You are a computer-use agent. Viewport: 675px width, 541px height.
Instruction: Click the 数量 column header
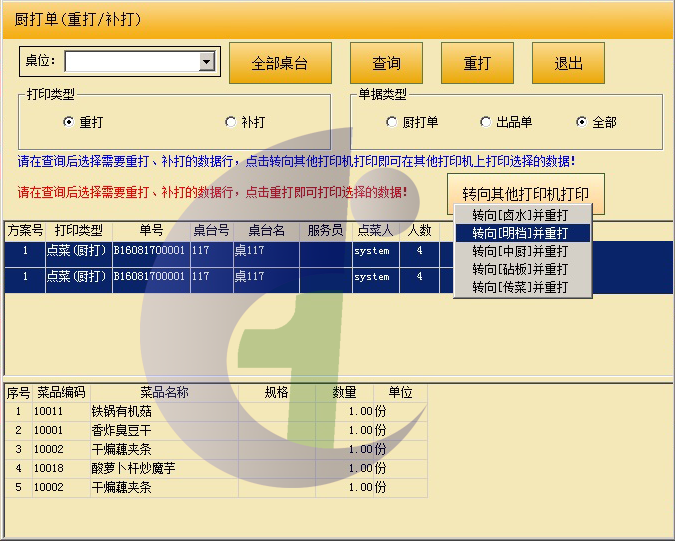344,393
